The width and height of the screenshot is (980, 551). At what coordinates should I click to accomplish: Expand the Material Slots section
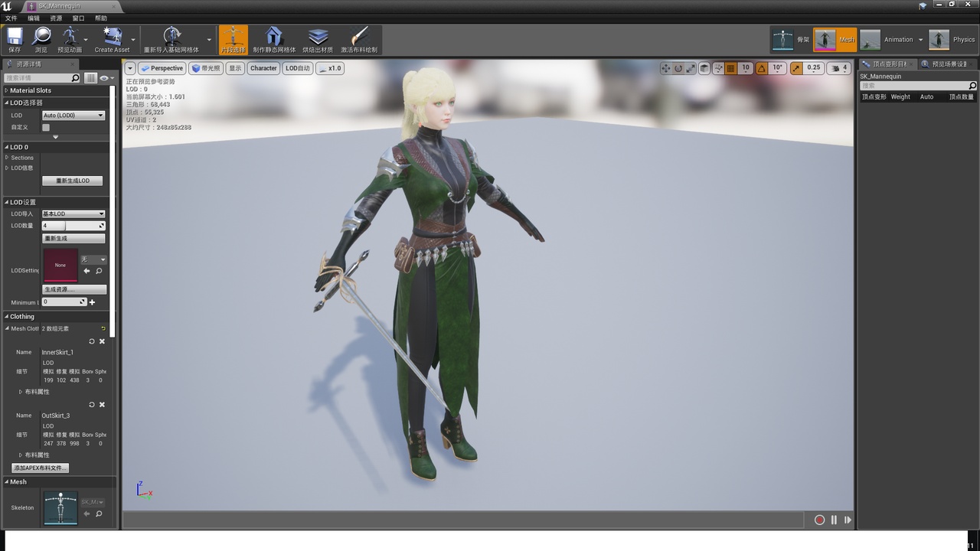31,90
